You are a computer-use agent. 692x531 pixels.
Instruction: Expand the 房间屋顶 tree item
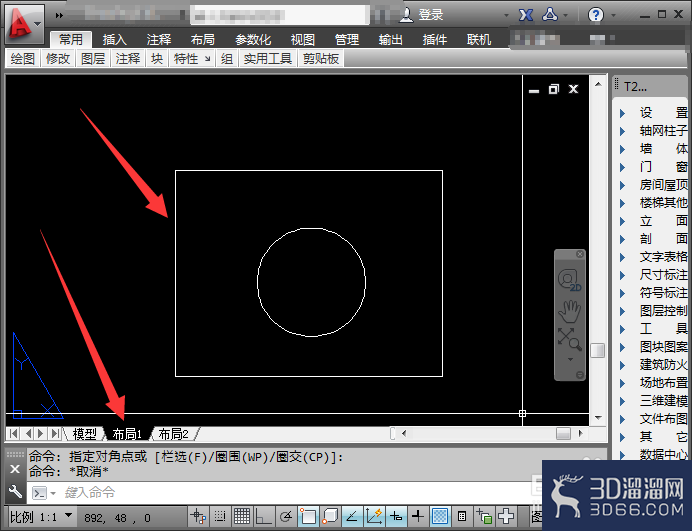622,185
